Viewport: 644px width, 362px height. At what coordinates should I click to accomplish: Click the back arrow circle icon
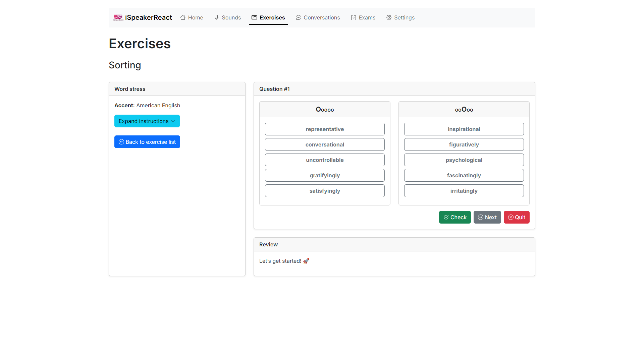point(121,142)
